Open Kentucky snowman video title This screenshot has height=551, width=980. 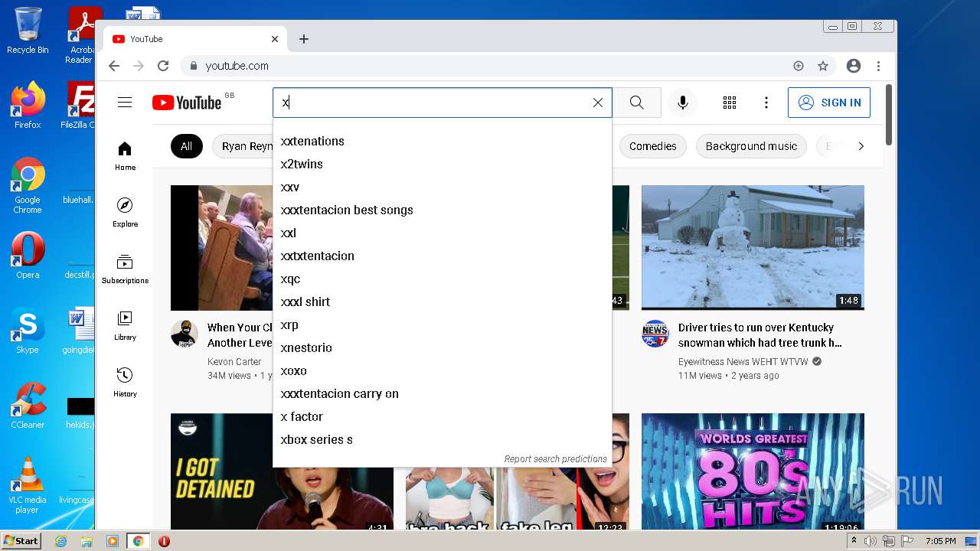click(759, 335)
